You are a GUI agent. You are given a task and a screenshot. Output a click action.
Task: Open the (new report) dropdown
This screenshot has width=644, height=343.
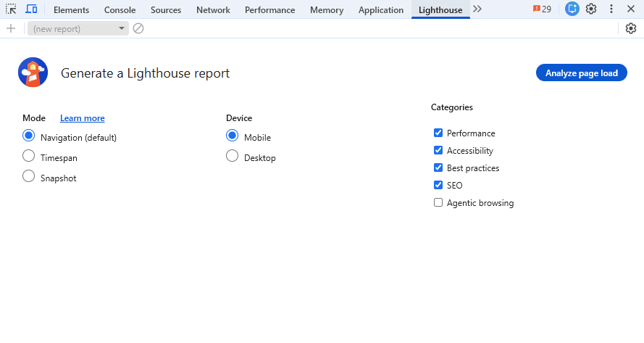click(78, 28)
